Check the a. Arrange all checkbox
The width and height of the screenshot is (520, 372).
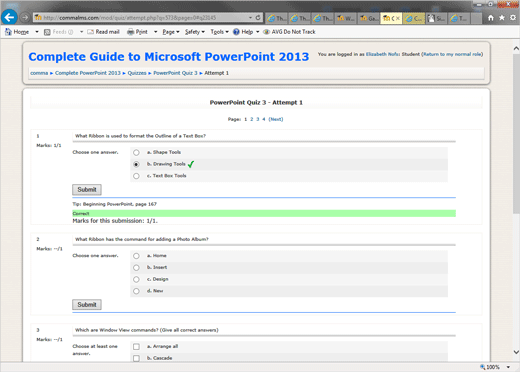[136, 347]
